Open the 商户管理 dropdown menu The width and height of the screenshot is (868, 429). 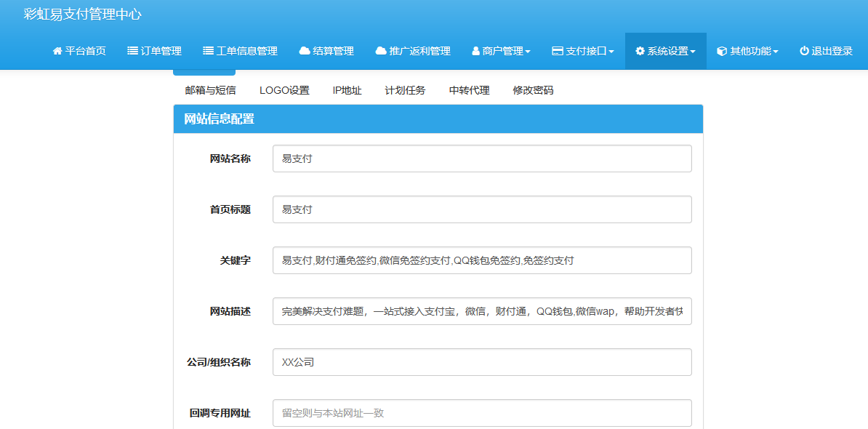coord(501,51)
